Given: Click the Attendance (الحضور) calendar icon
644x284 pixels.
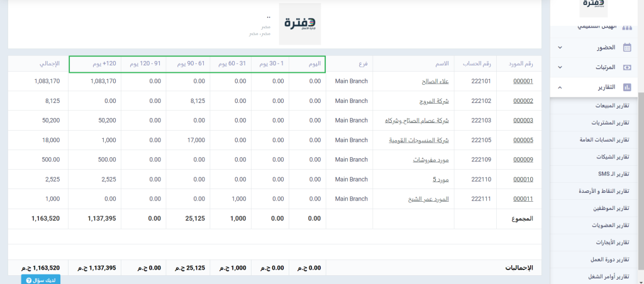Looking at the screenshot, I should [x=627, y=47].
